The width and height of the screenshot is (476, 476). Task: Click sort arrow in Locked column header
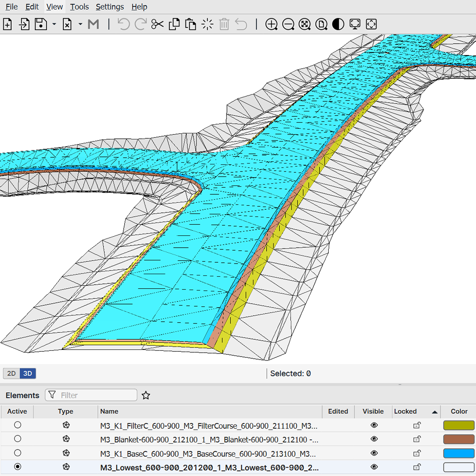(x=435, y=412)
